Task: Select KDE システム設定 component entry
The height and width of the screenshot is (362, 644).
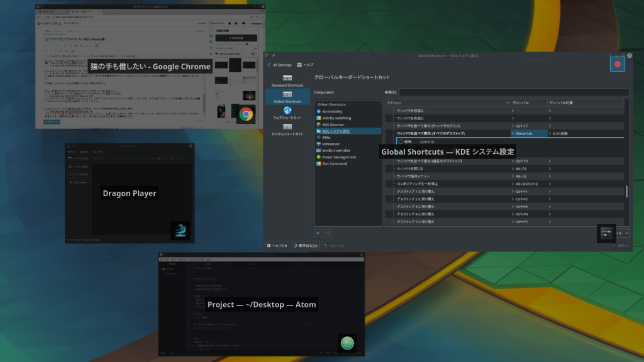Action: point(347,131)
